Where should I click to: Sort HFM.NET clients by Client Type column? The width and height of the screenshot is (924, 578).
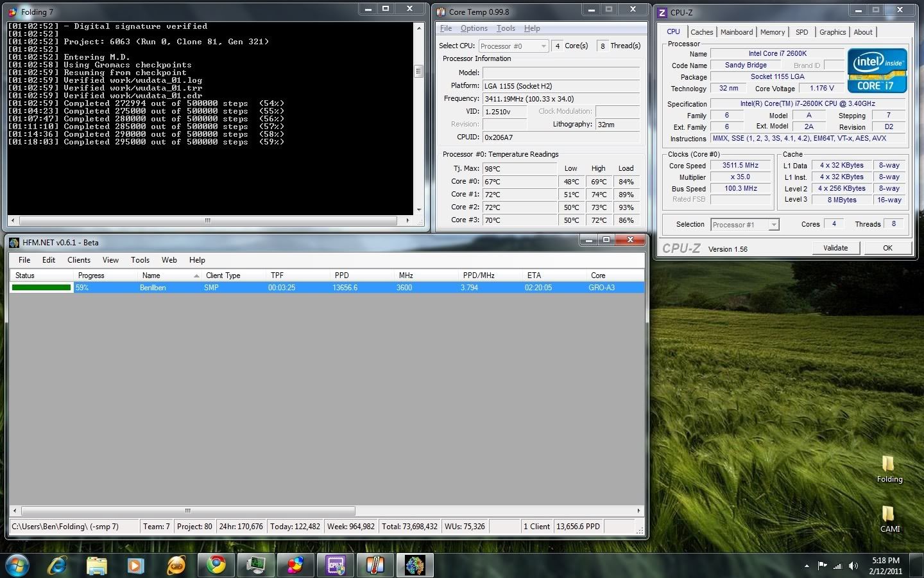(x=233, y=276)
